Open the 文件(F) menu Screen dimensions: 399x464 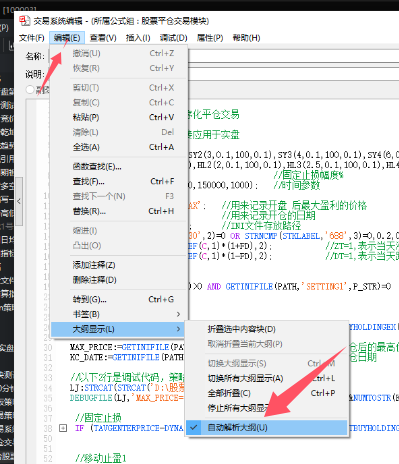point(32,38)
